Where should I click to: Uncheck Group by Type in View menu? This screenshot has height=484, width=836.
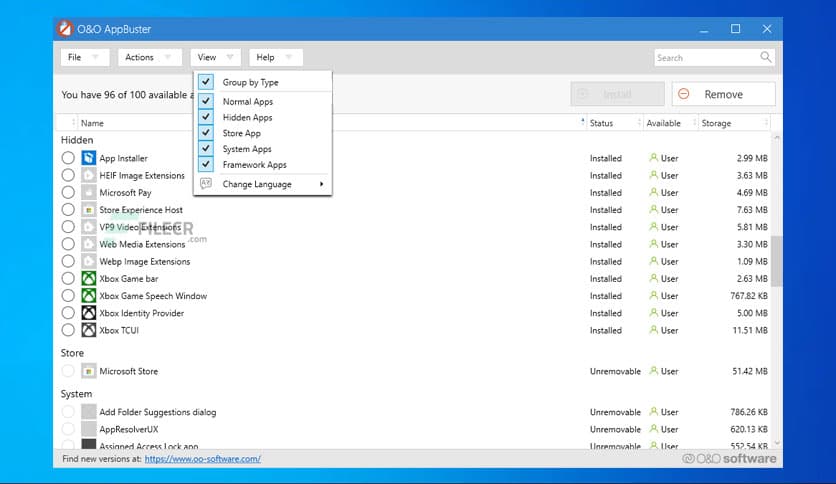click(206, 82)
